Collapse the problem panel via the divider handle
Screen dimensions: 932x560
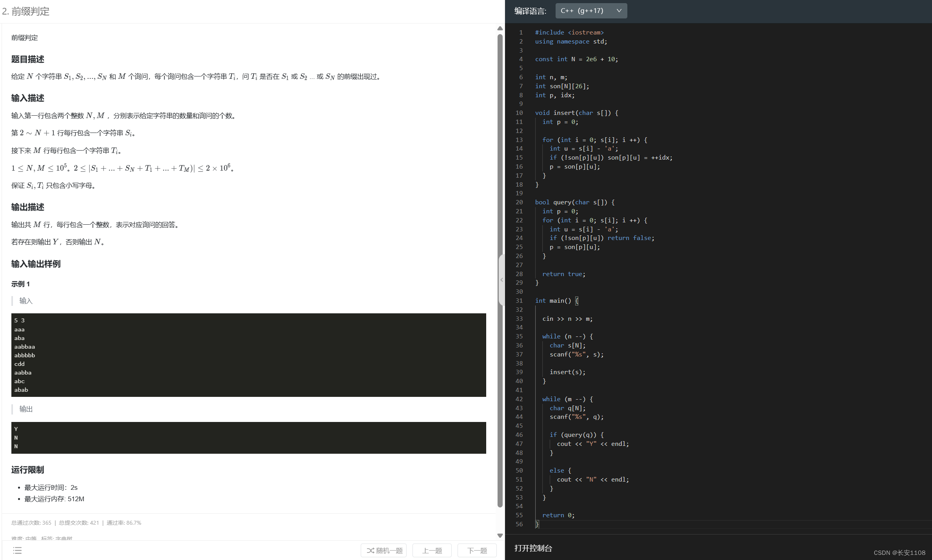point(501,280)
